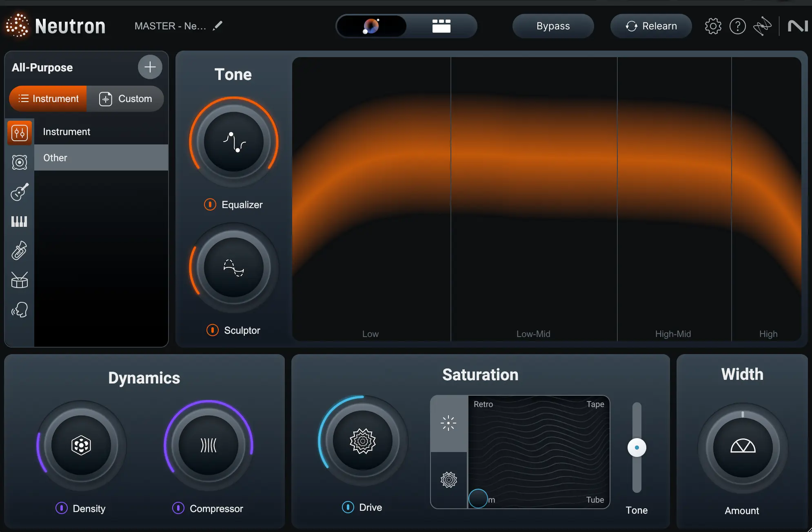Adjust the Saturation Tone slider
The width and height of the screenshot is (812, 532).
point(636,448)
